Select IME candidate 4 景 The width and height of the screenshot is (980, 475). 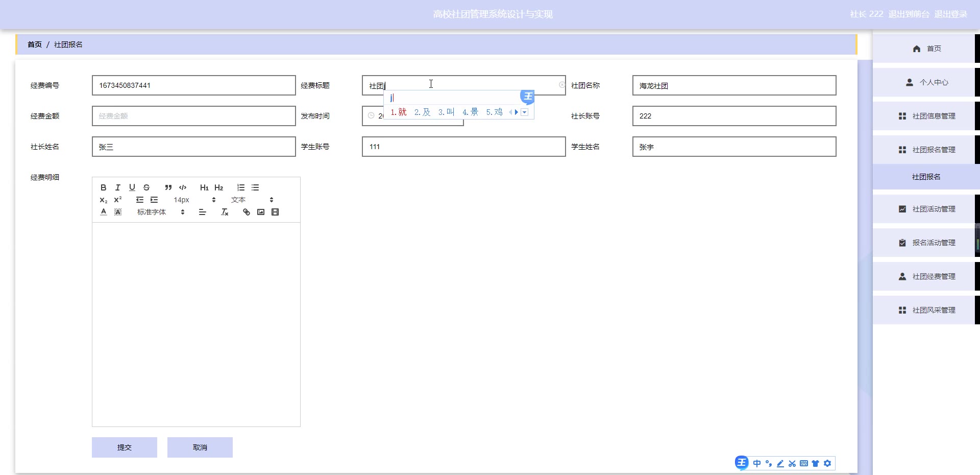(471, 112)
